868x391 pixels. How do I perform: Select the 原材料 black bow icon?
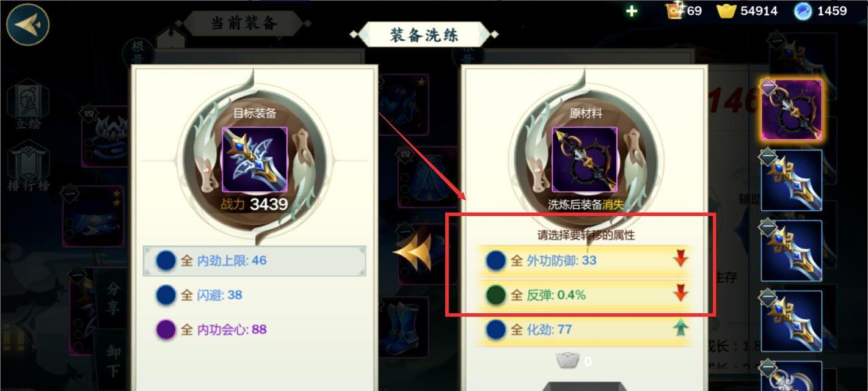[x=585, y=160]
